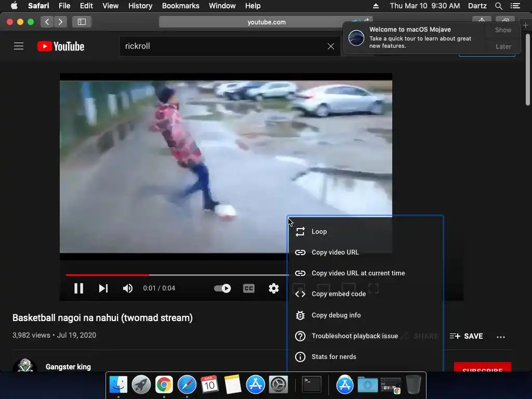The height and width of the screenshot is (399, 532).
Task: Open the Apple menu
Action: click(14, 6)
